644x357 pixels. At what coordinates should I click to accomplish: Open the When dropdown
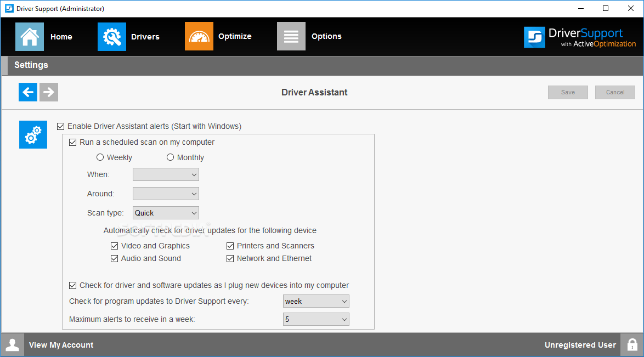click(x=166, y=174)
